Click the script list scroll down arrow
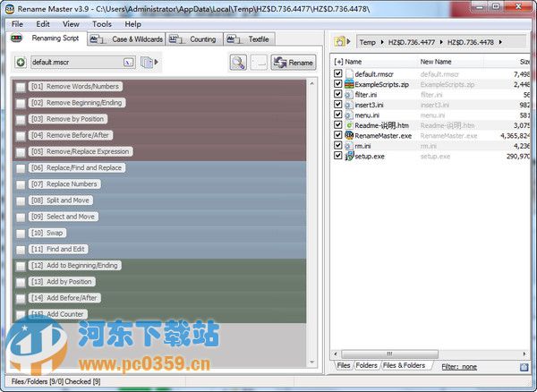537x392 pixels. [x=311, y=362]
